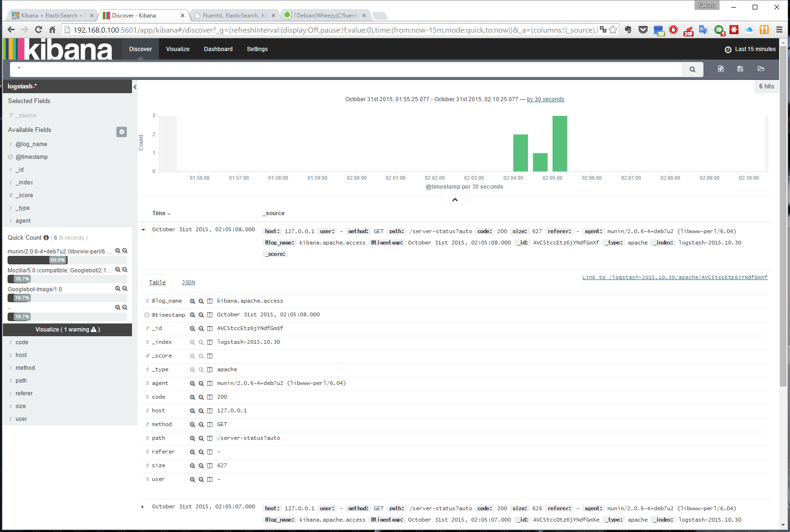Filter out the Mozilla/5.0 Googlebot quick count value
The height and width of the screenshot is (532, 790).
click(x=125, y=270)
